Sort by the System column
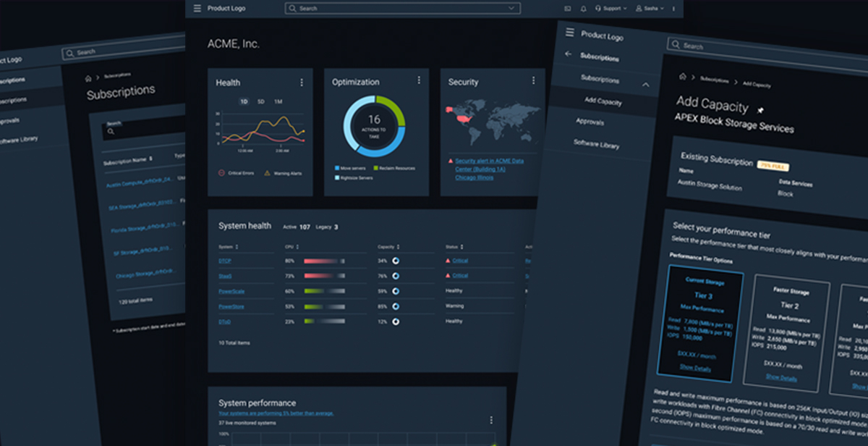Image resolution: width=868 pixels, height=446 pixels. (x=229, y=247)
